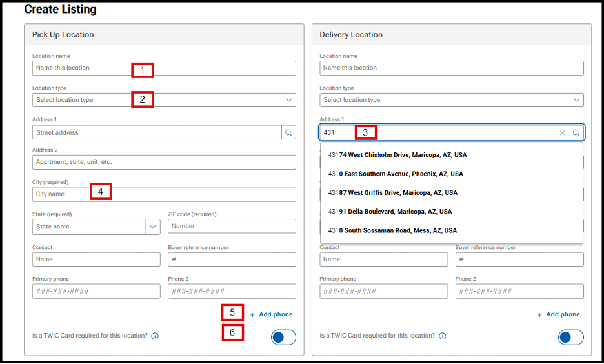Toggle the Delivery TWIC Card required switch
The image size is (604, 364).
coord(570,337)
